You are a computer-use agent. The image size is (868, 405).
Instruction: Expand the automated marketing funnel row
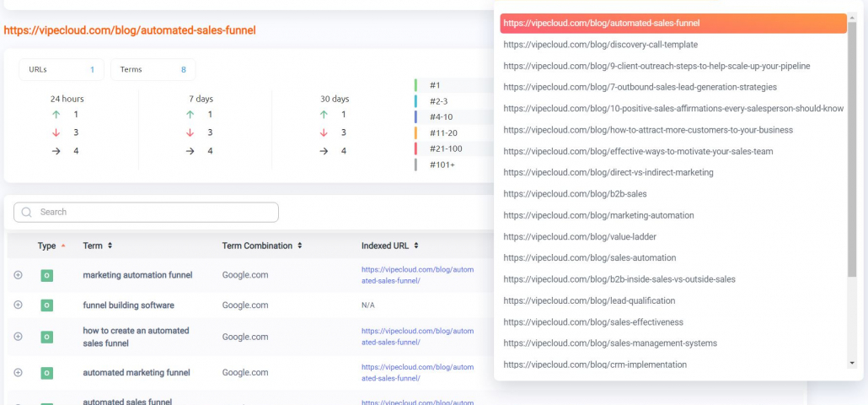click(18, 373)
